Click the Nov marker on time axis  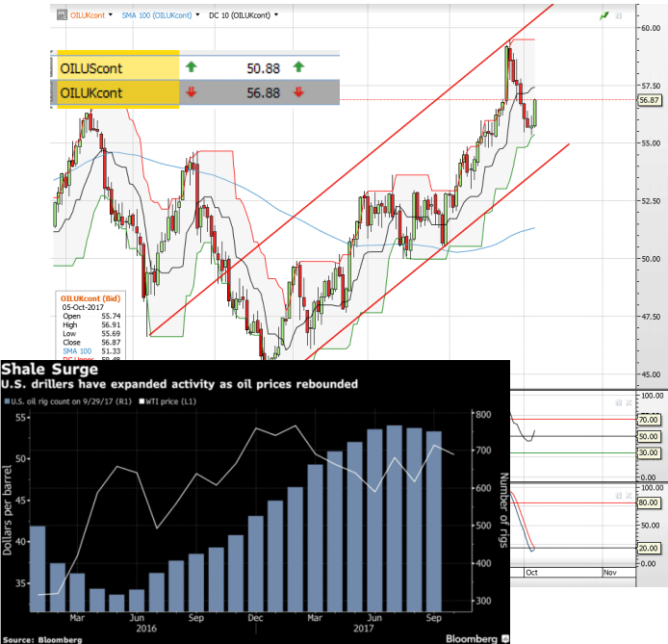(610, 573)
